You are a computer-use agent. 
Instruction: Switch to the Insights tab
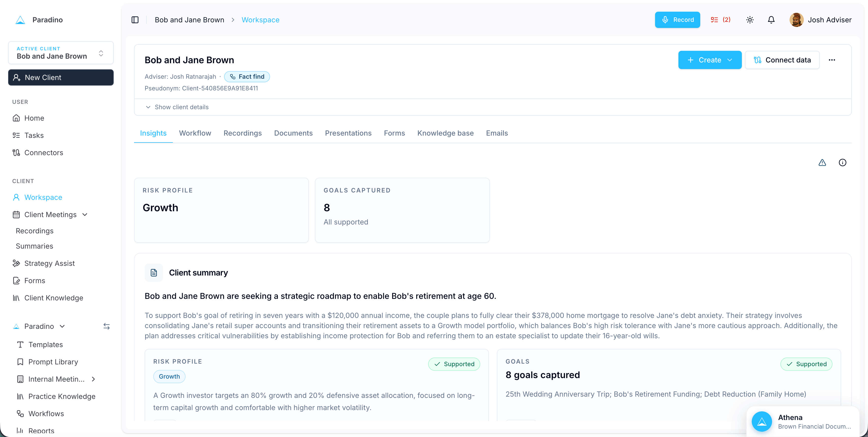153,133
